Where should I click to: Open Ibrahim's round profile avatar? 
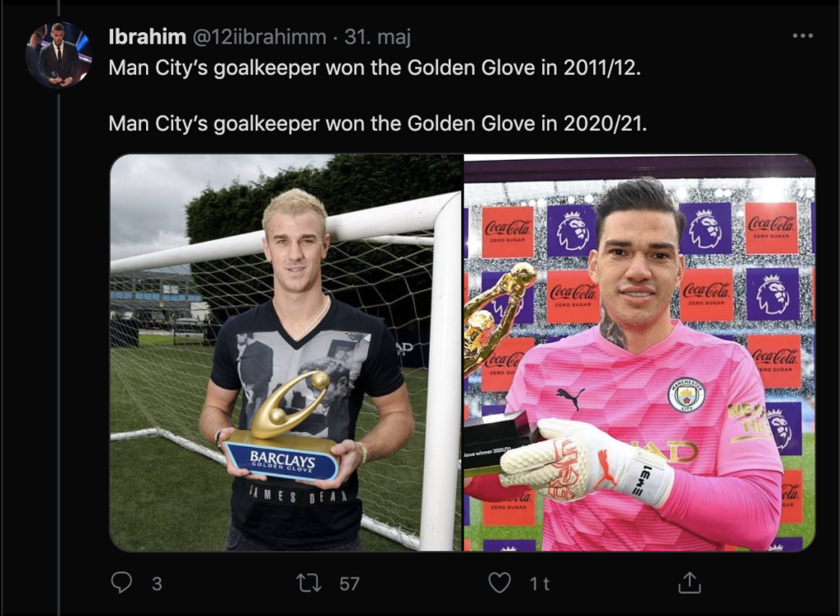click(x=58, y=54)
